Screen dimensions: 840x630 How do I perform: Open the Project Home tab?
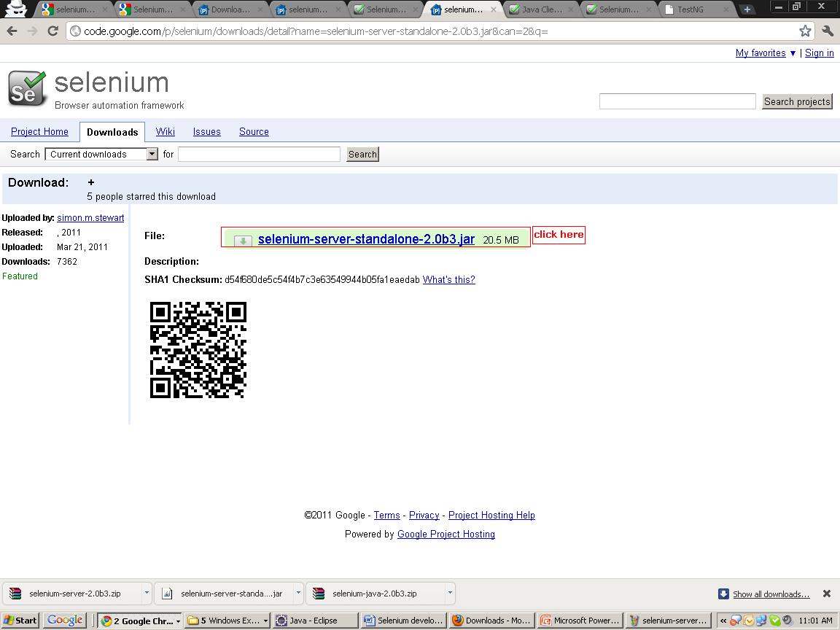pyautogui.click(x=39, y=131)
